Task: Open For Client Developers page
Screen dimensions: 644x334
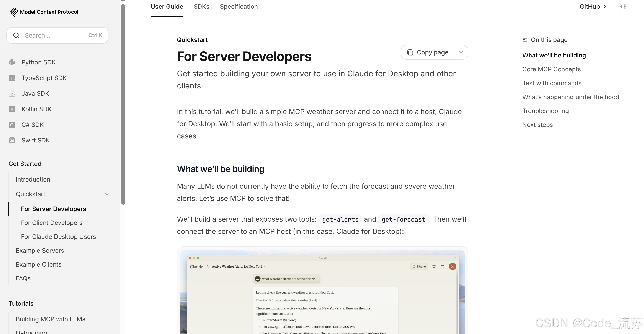Action: click(52, 223)
